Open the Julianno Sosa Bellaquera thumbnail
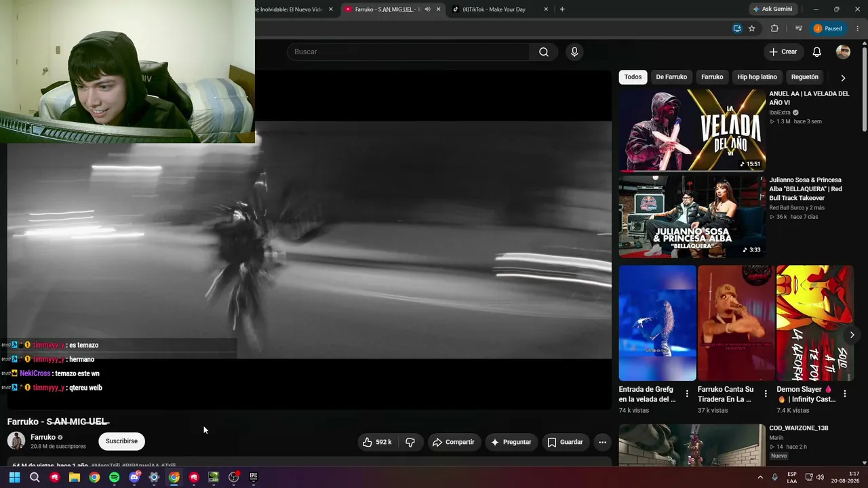 point(692,217)
